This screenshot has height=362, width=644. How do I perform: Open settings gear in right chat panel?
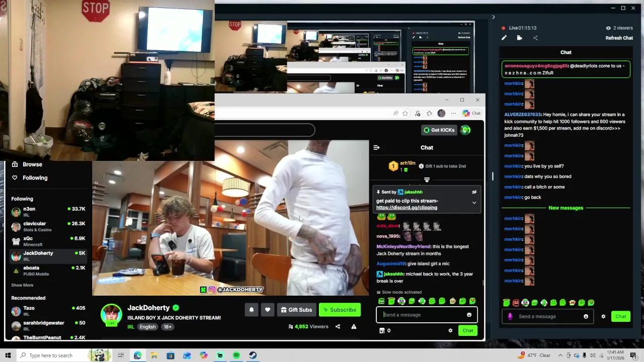point(603,316)
